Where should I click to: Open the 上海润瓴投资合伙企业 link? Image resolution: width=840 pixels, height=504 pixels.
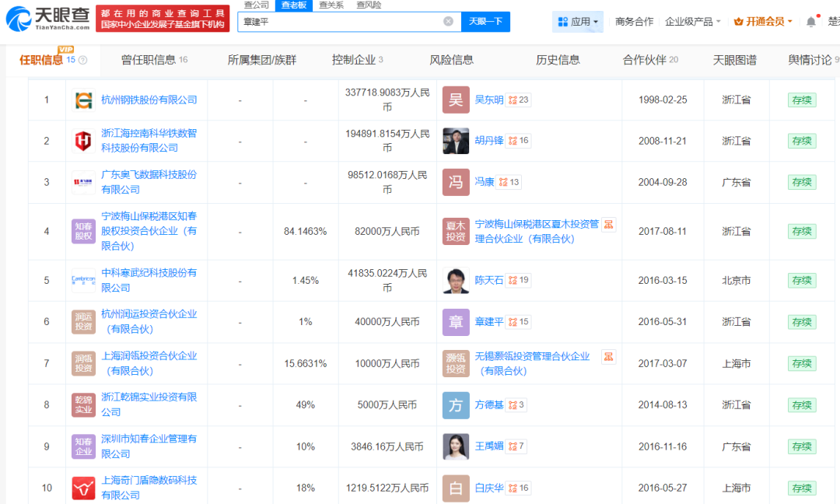[x=149, y=363]
